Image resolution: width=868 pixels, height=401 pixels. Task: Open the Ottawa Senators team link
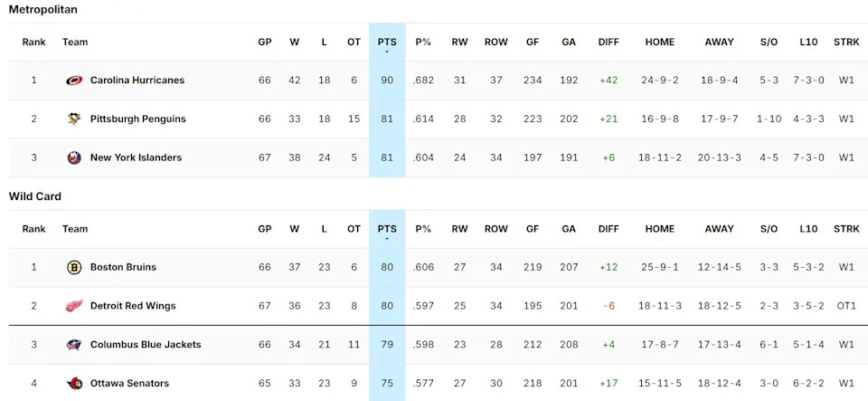tap(129, 384)
